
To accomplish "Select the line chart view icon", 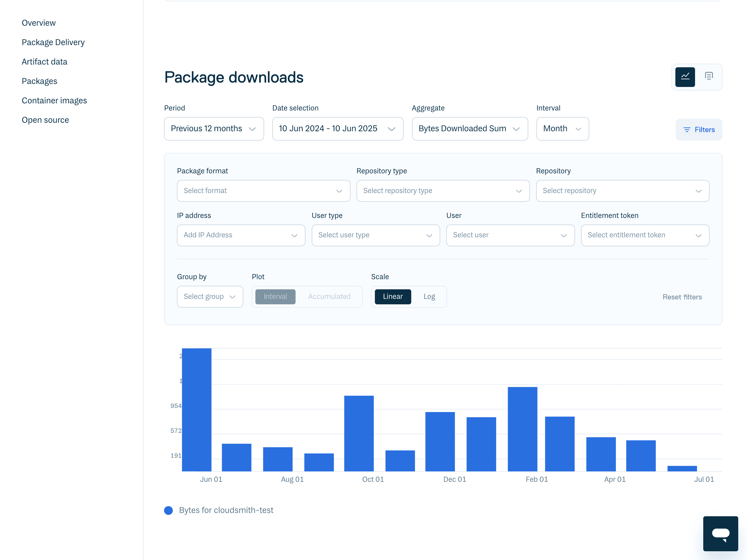I will [x=685, y=77].
